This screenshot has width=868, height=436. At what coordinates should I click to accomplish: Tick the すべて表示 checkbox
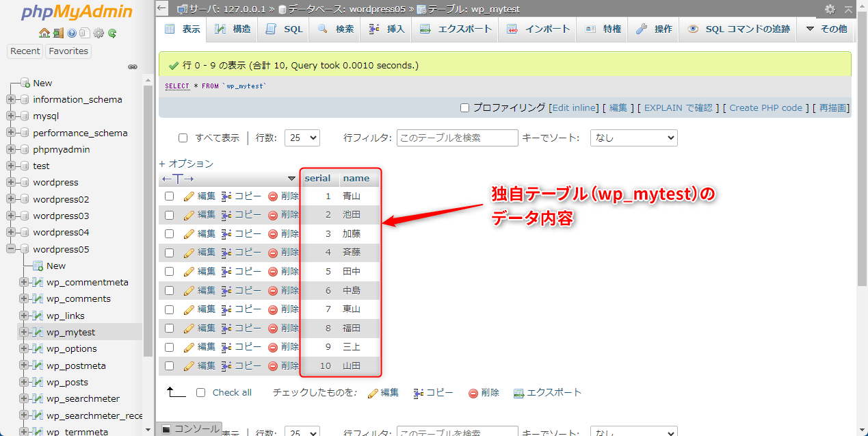[x=183, y=138]
